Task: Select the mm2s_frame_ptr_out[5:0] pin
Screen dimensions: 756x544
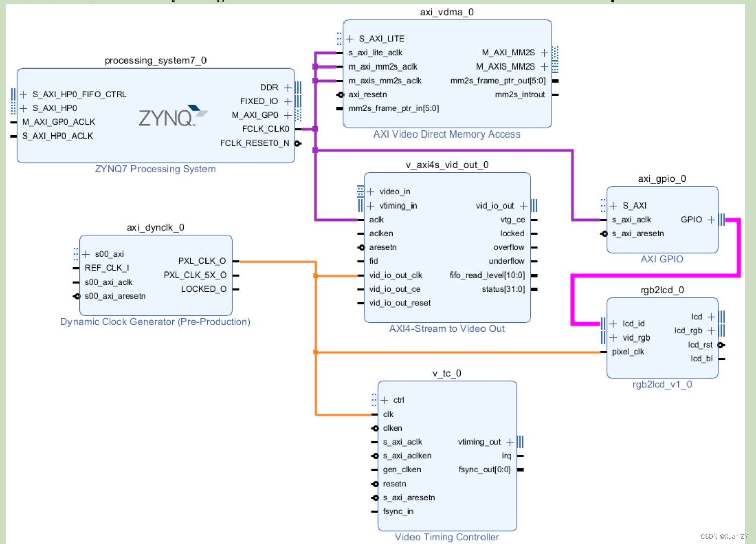Action: tap(498, 81)
